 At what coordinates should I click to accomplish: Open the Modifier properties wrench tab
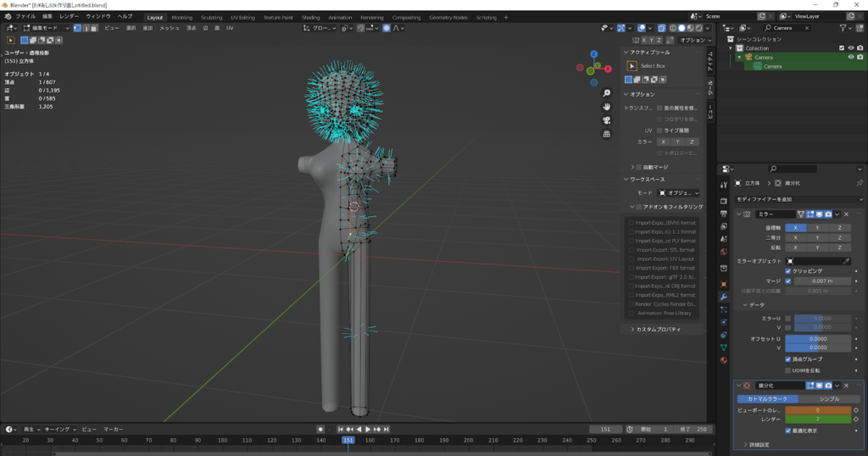pyautogui.click(x=723, y=298)
